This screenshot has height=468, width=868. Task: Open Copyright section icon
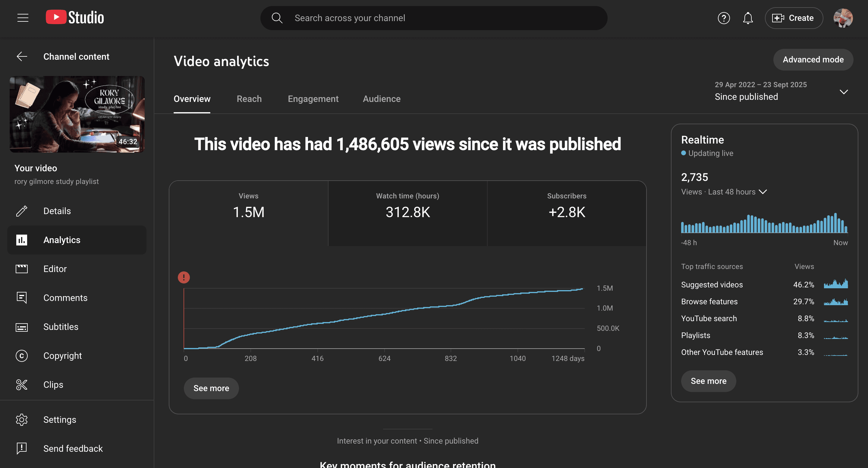click(x=22, y=356)
